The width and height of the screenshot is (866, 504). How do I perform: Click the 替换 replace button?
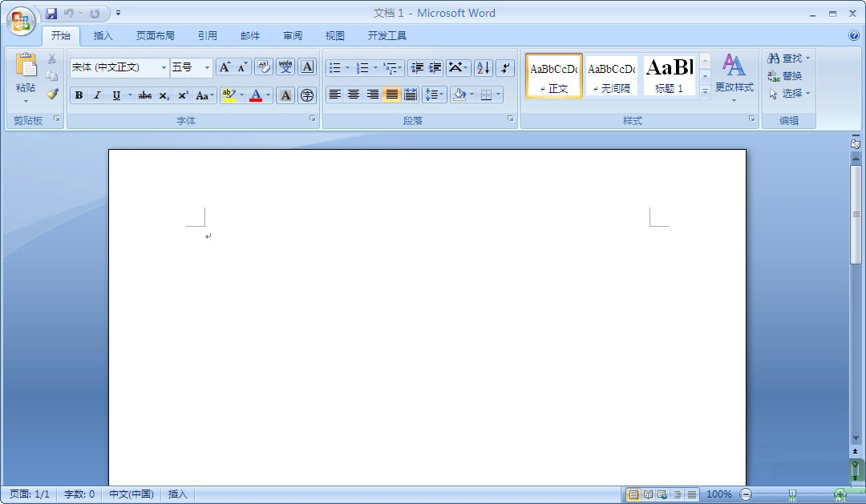[x=786, y=76]
